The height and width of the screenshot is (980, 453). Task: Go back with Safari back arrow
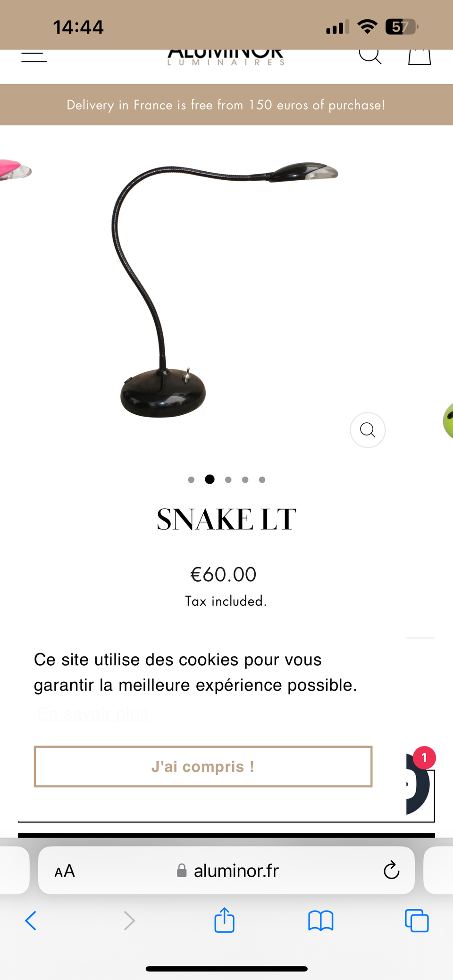click(31, 921)
